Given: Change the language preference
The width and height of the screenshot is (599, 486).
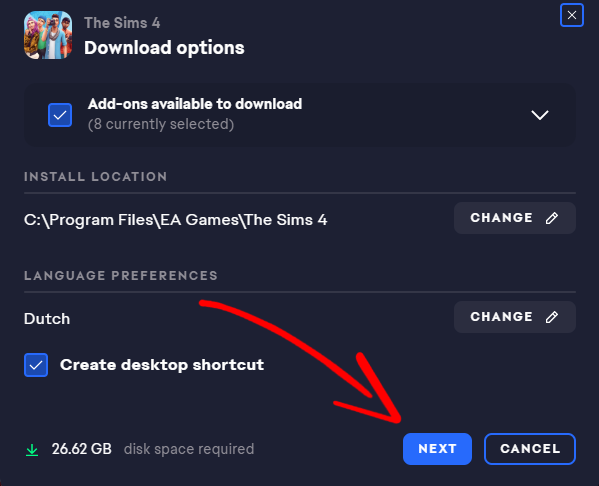Looking at the screenshot, I should tap(515, 317).
